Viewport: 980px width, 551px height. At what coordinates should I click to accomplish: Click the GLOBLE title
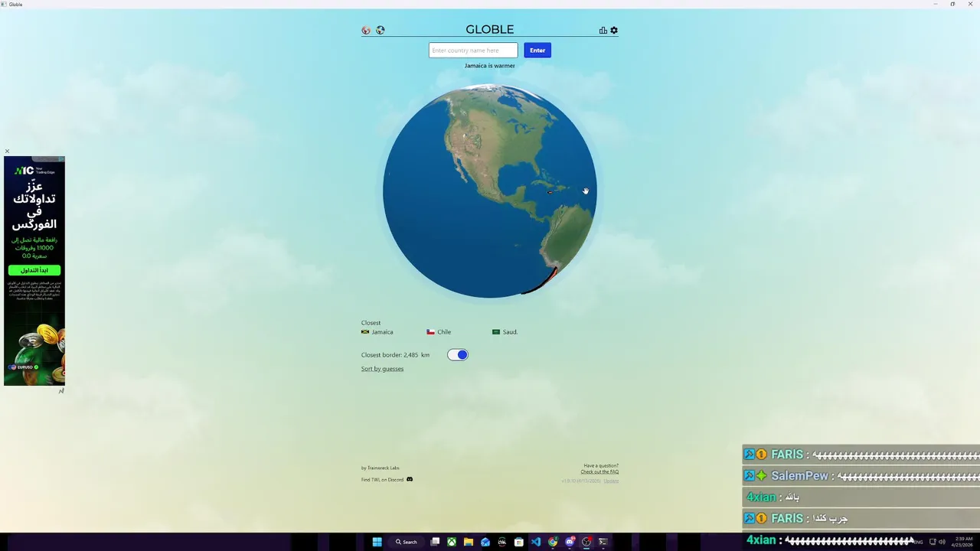coord(490,30)
